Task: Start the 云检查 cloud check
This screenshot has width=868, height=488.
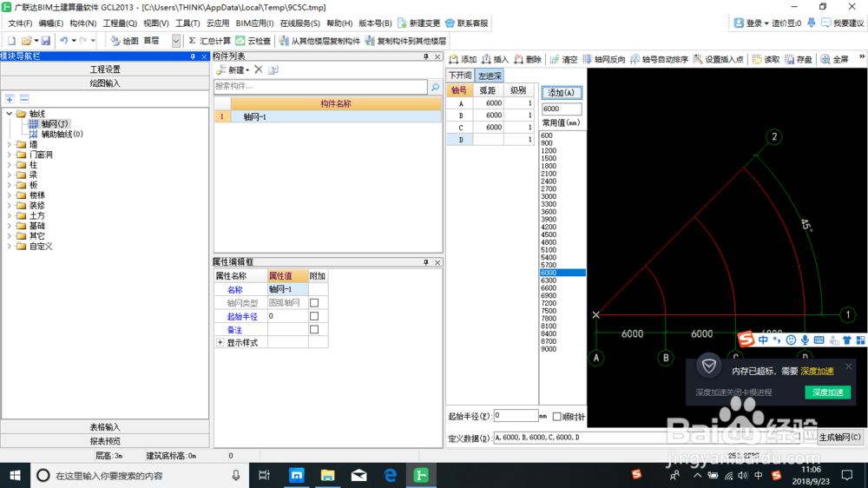Action: (253, 41)
